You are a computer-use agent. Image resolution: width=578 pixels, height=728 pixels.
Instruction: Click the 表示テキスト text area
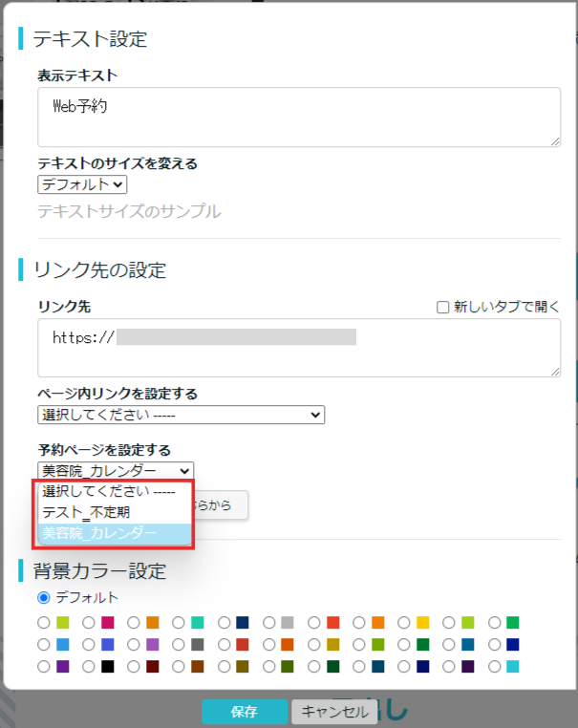tap(299, 118)
